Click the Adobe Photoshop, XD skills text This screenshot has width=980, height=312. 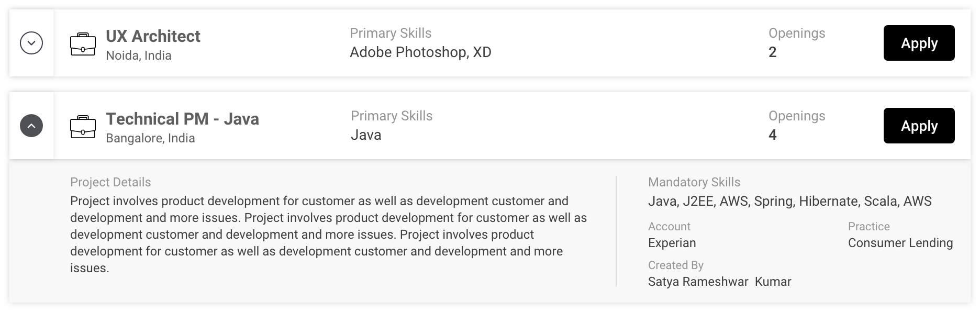coord(420,52)
